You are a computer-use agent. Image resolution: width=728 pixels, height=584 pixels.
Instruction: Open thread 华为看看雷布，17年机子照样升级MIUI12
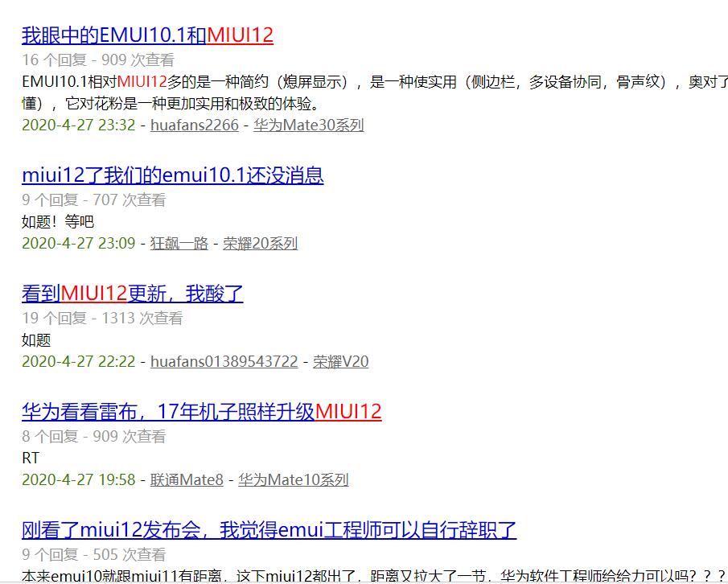[x=201, y=412]
